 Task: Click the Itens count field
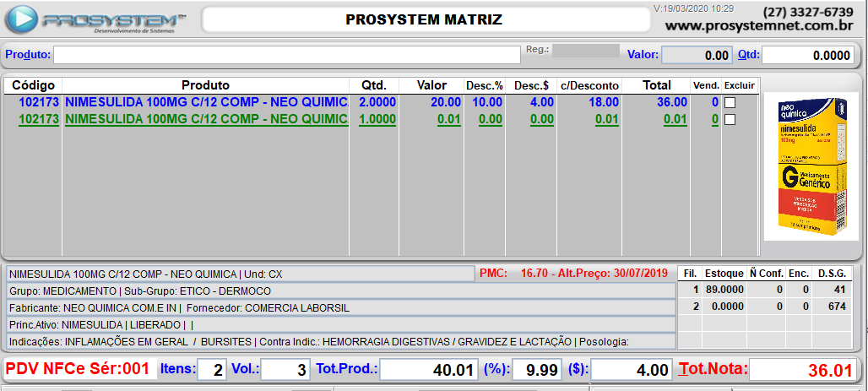(x=211, y=369)
